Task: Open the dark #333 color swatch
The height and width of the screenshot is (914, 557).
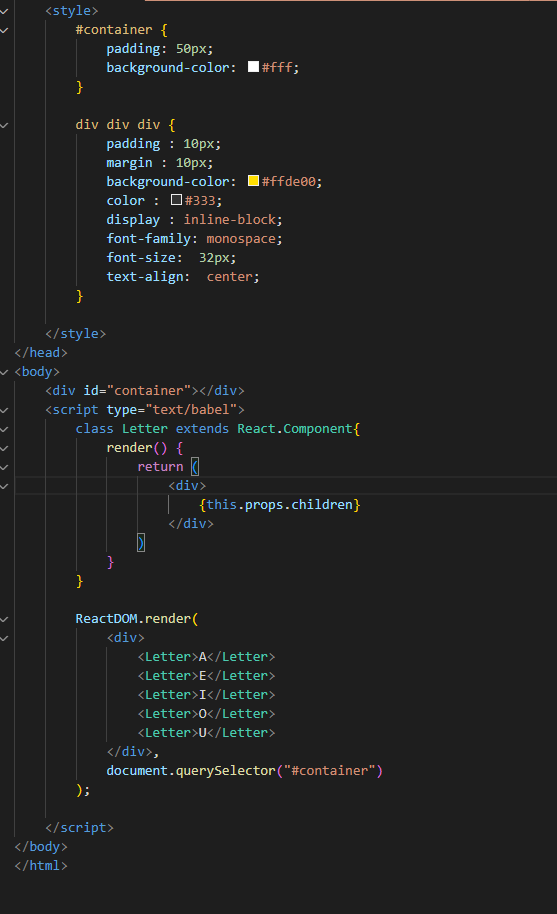Action: click(177, 199)
